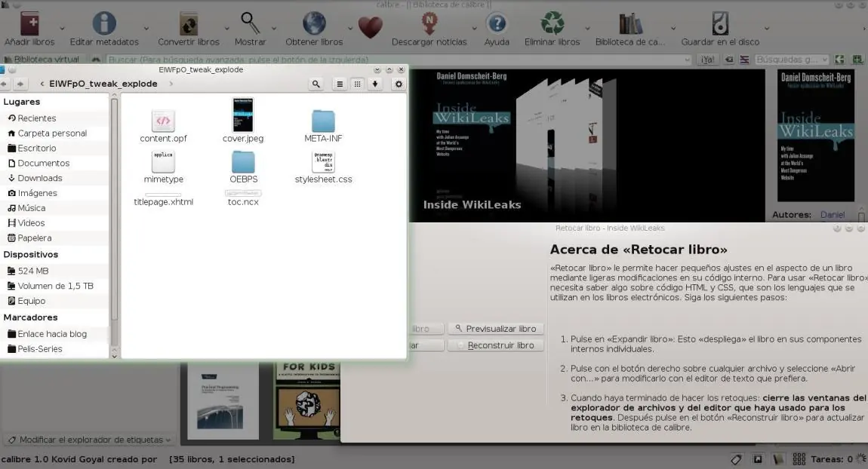Viewport: 868px width, 469px height.
Task: Expand Eliminar libros dropdown arrow
Action: (x=587, y=28)
